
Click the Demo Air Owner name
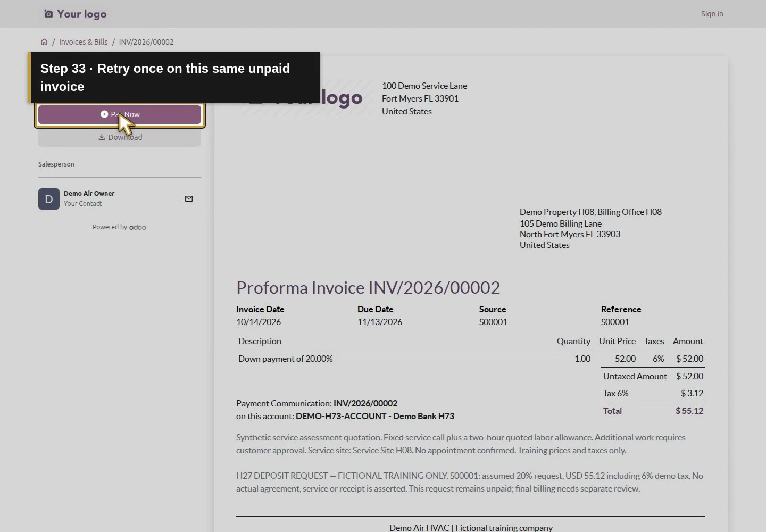(89, 194)
